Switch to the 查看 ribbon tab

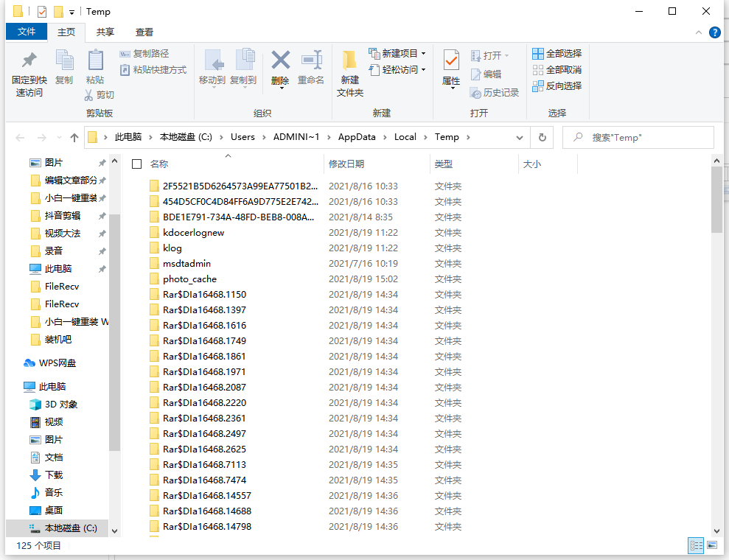(x=144, y=32)
